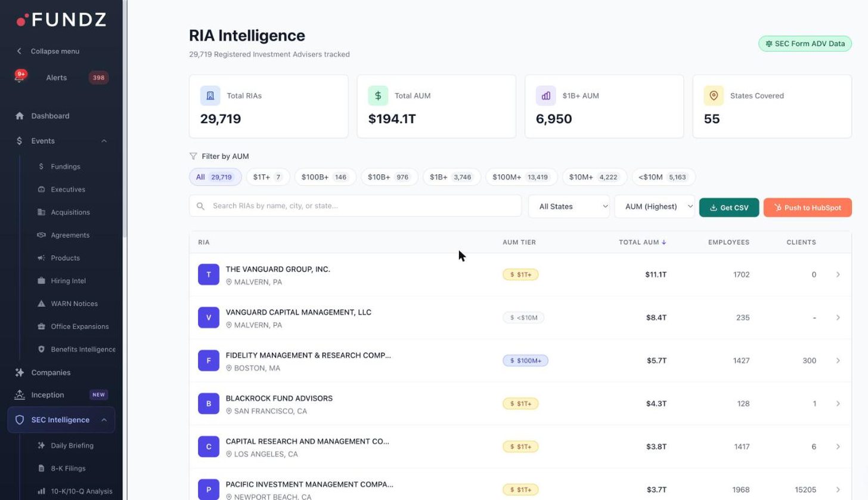Open the AUM (Highest) sort dropdown
The height and width of the screenshot is (500, 868).
[x=655, y=206]
